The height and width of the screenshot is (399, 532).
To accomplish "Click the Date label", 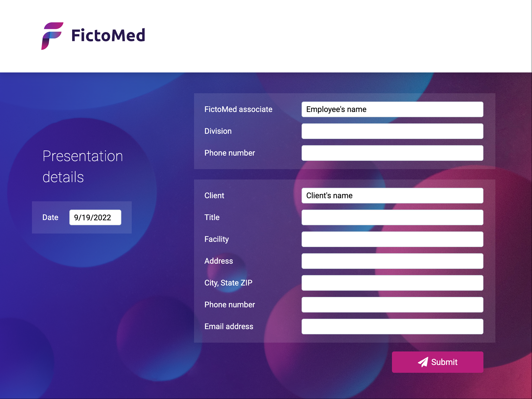I will pos(50,217).
